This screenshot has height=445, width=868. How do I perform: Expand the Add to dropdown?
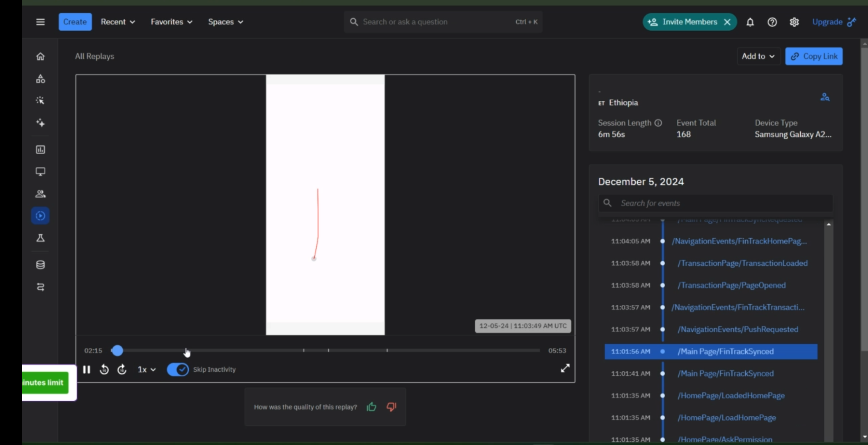[x=758, y=56]
